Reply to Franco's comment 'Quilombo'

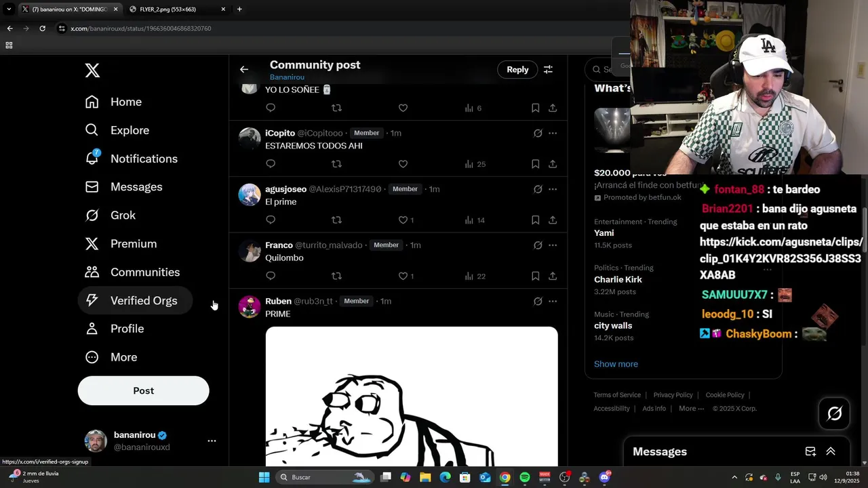[x=271, y=276]
